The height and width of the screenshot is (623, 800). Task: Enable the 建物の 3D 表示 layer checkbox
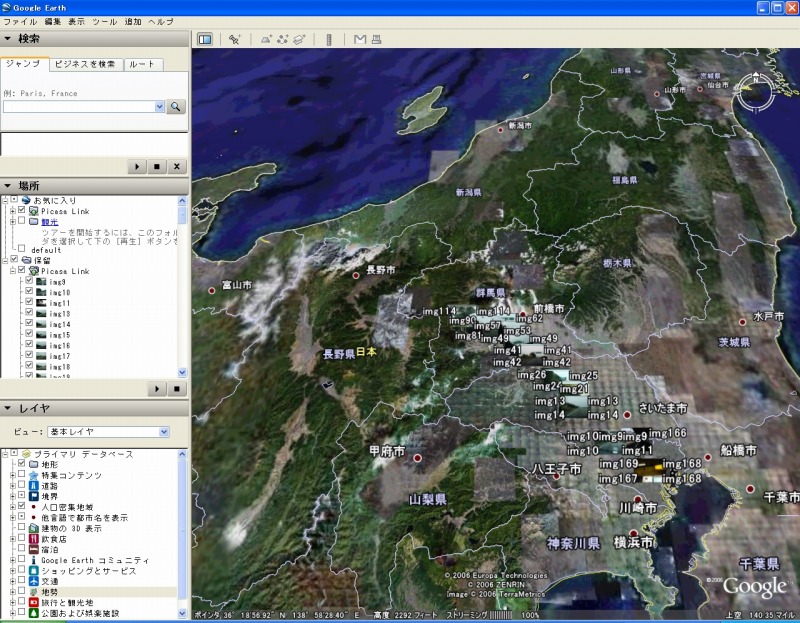22,528
